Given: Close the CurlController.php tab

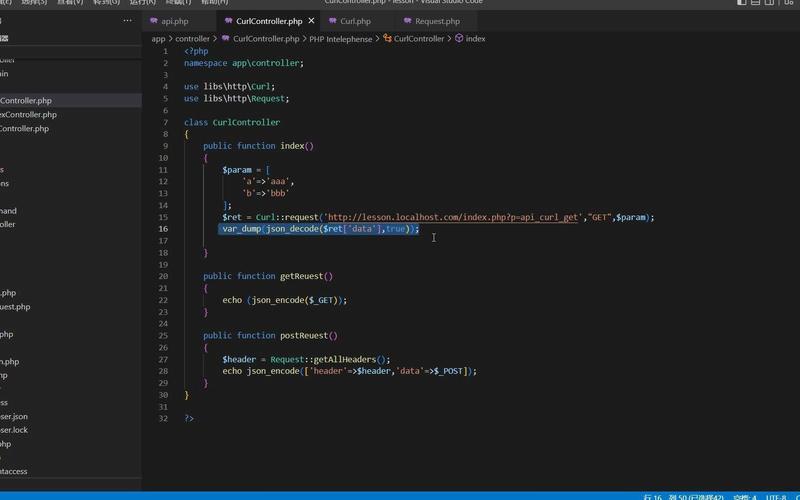Looking at the screenshot, I should coord(311,21).
